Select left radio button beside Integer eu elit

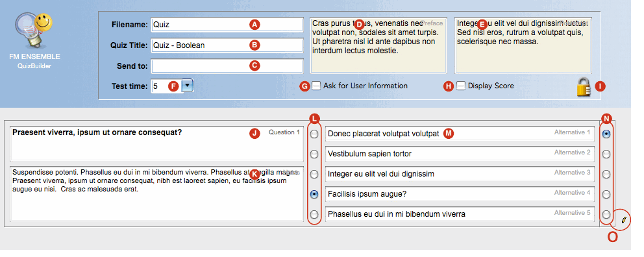click(x=314, y=175)
